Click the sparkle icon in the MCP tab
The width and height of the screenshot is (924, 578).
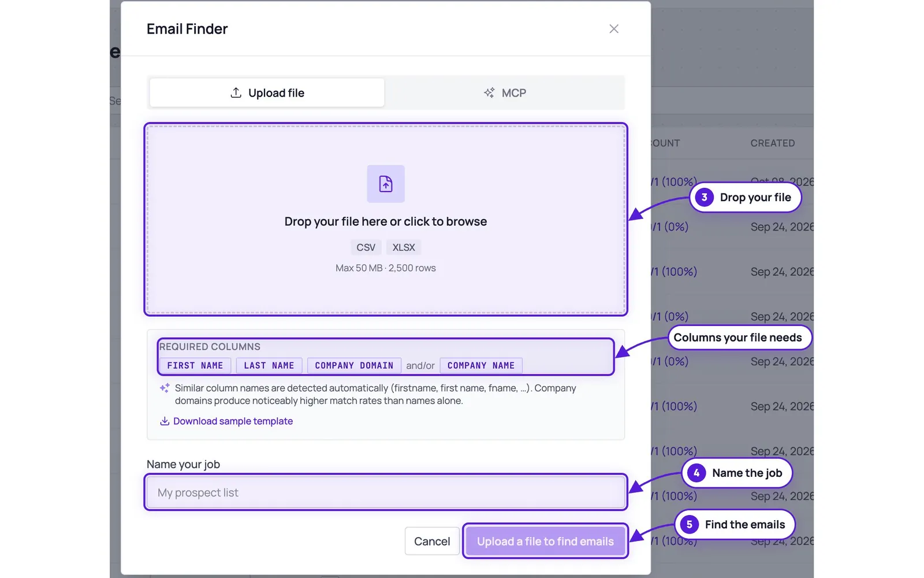(489, 92)
